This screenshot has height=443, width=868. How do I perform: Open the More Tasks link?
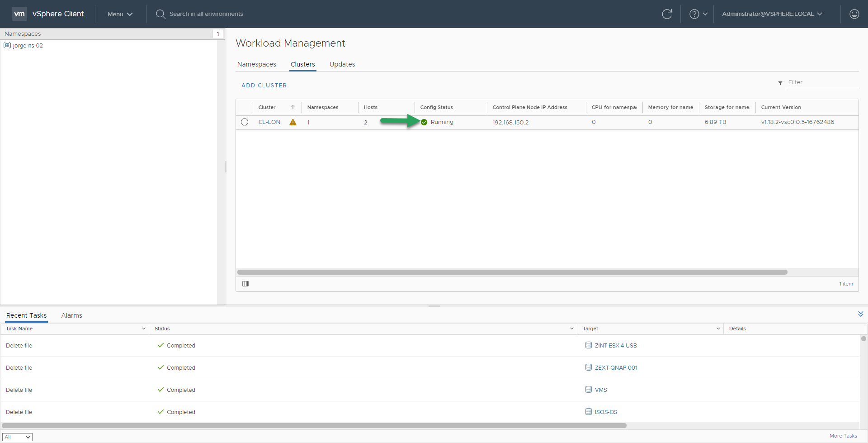coord(844,436)
